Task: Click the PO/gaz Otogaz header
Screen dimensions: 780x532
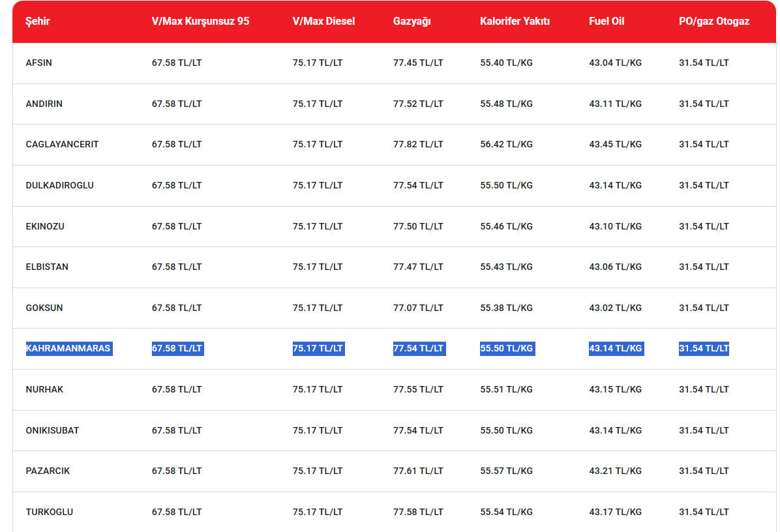Action: 714,22
